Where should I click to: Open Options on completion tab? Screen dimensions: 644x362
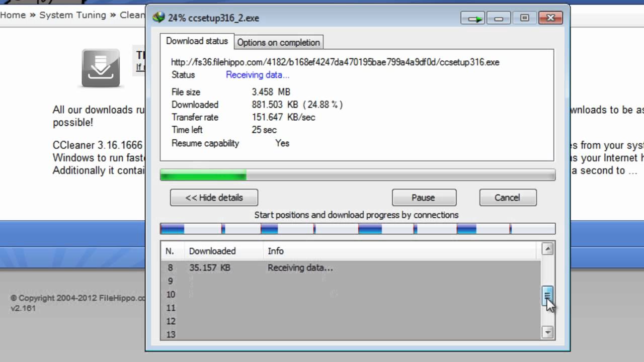(x=278, y=42)
